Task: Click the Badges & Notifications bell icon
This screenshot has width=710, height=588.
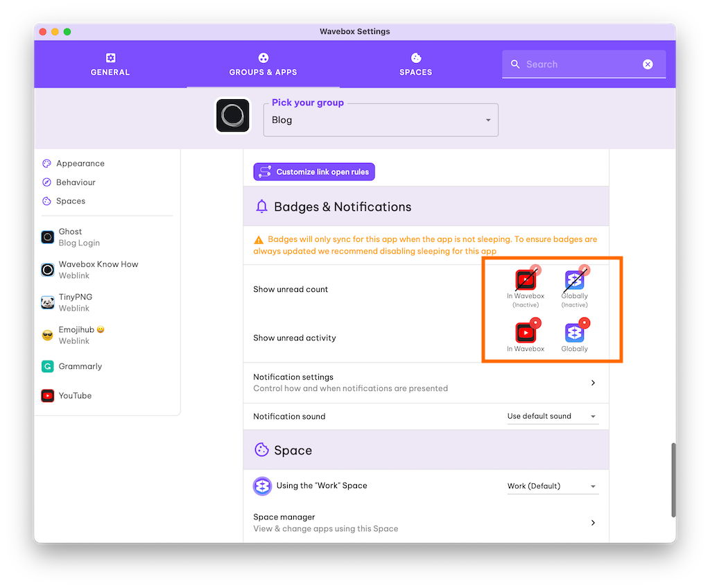Action: [x=261, y=207]
